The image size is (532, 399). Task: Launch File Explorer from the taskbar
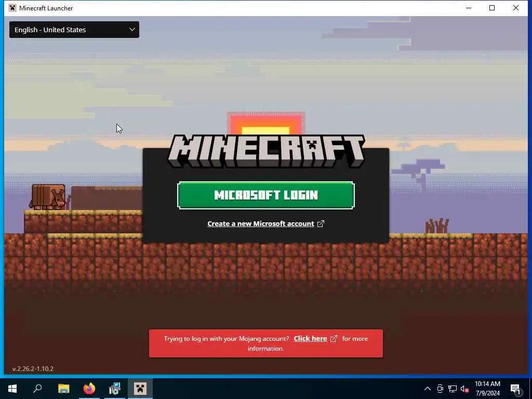(63, 389)
